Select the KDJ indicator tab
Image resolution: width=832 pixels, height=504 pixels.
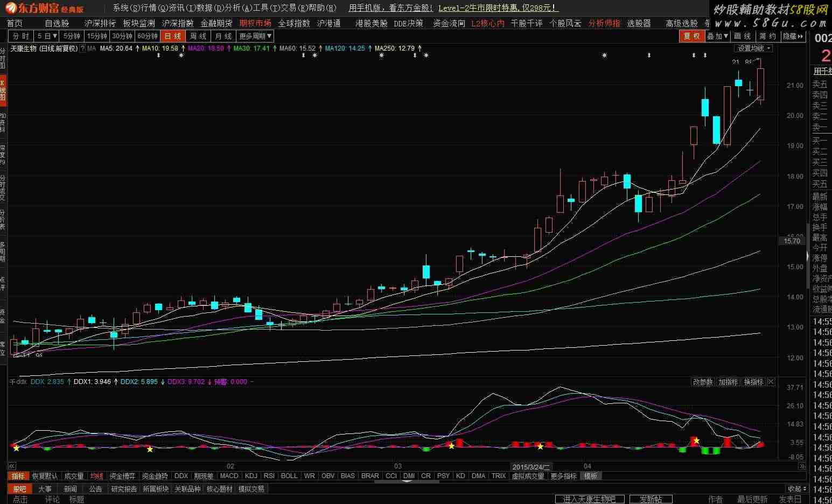pos(251,476)
